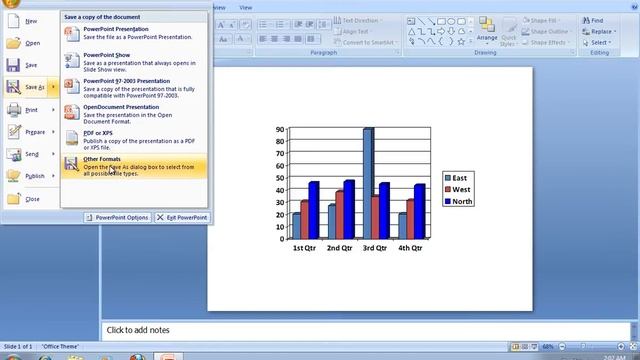This screenshot has height=360, width=640.
Task: Click the Publish folder icon
Action: [x=14, y=176]
